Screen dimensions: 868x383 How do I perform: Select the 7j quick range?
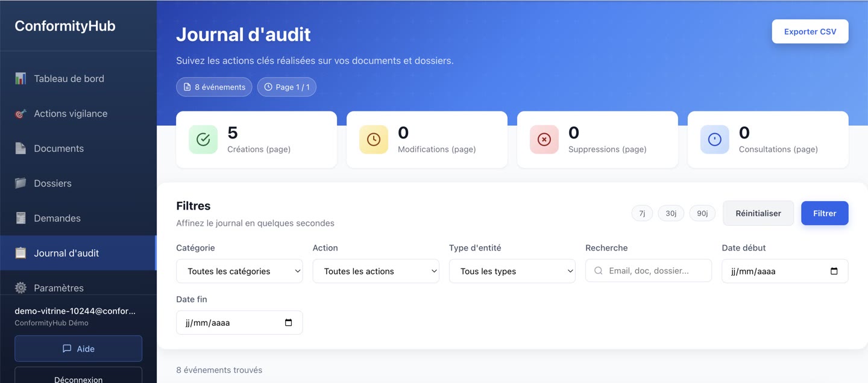coord(642,213)
